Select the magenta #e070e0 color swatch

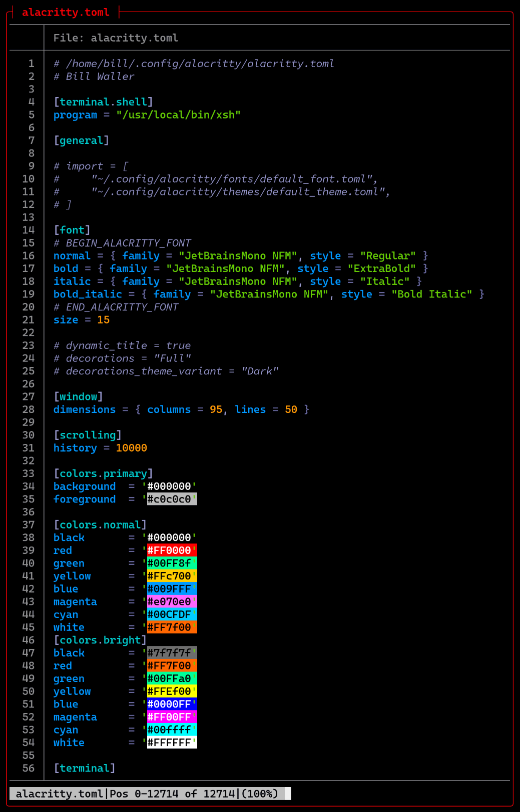[x=169, y=602]
